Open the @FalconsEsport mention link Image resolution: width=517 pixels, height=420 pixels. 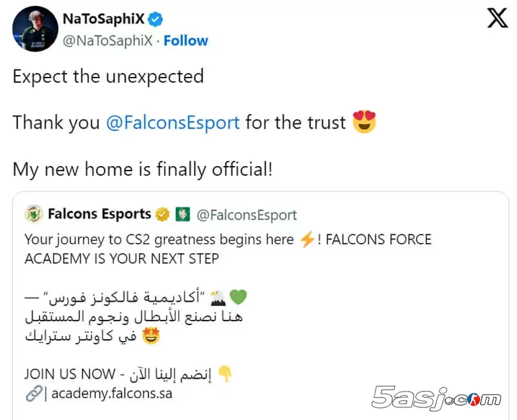click(173, 122)
